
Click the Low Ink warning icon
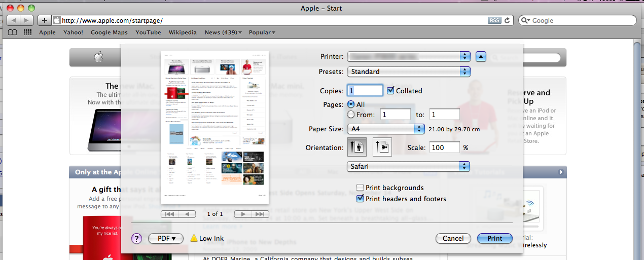(194, 238)
